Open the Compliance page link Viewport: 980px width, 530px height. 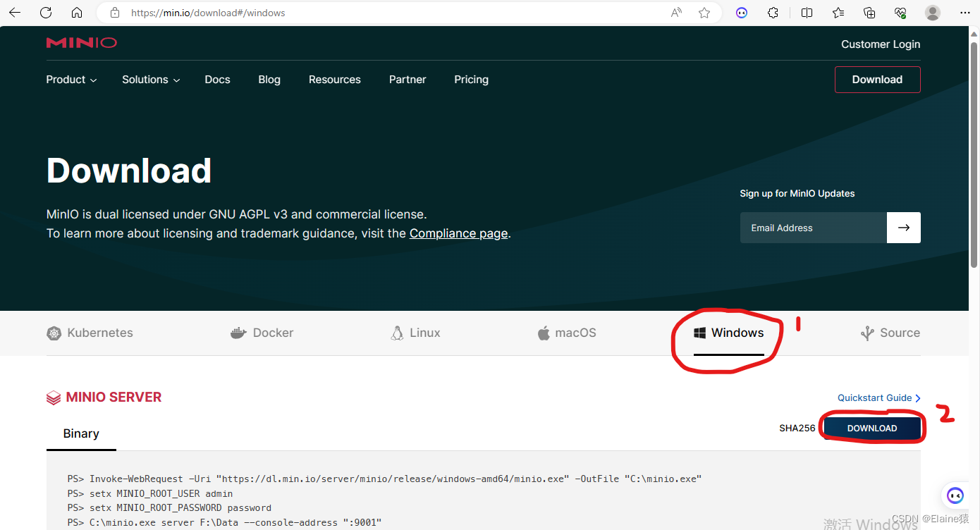tap(458, 233)
